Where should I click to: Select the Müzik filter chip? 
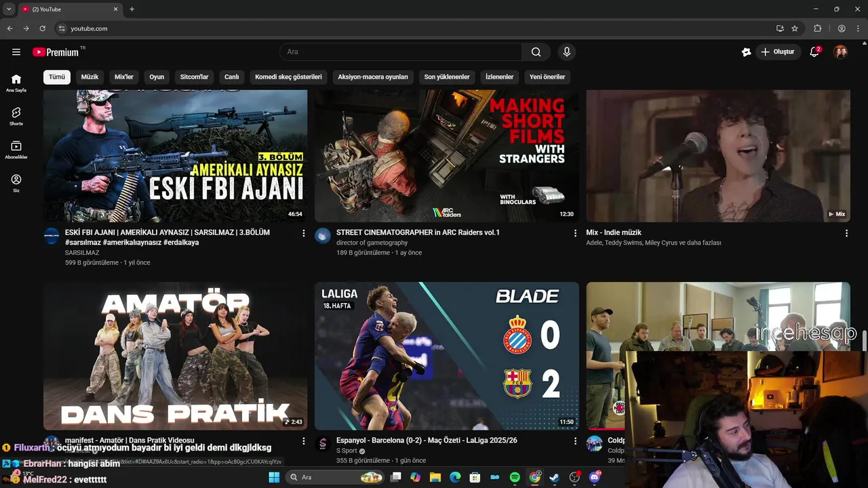point(90,77)
